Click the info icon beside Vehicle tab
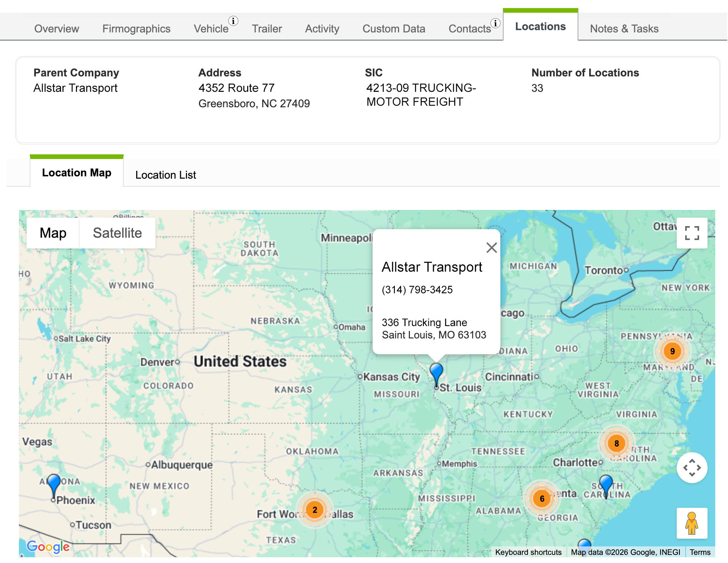This screenshot has width=728, height=563. pyautogui.click(x=233, y=21)
